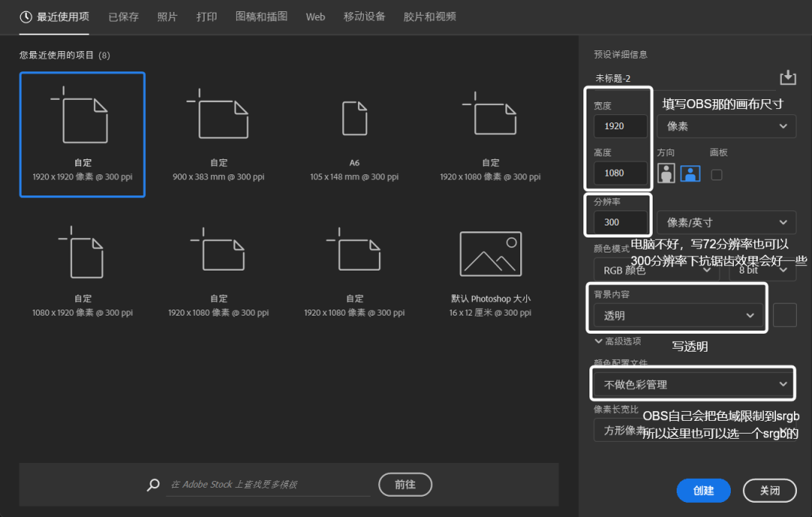Click the background color swatch beside 透明
The image size is (812, 517).
click(784, 316)
